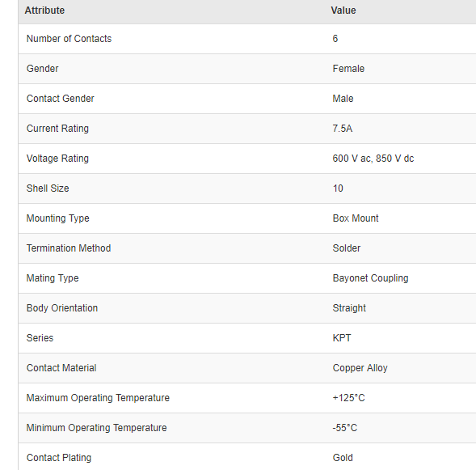
Task: Click the Attribute column header
Action: [44, 11]
